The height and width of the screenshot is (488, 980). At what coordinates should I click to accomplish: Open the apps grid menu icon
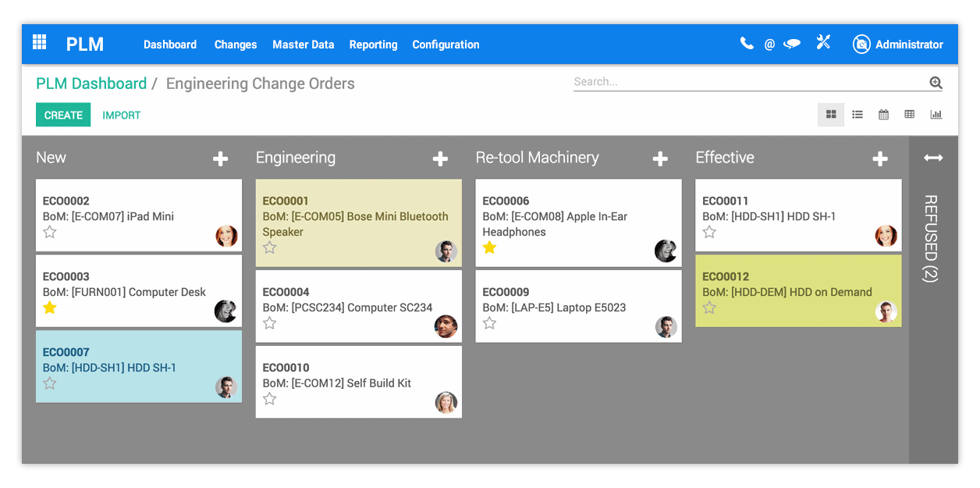(x=39, y=43)
